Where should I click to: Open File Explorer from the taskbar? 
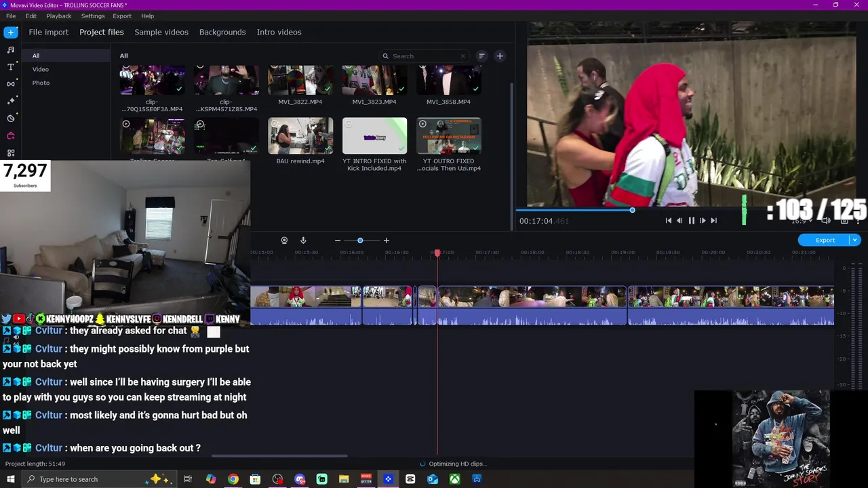[x=344, y=479]
